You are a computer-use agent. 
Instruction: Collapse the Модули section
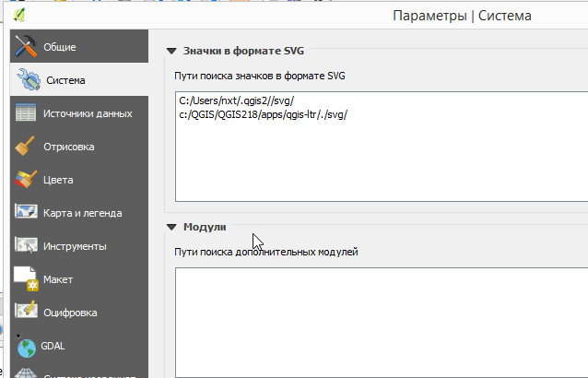[171, 227]
